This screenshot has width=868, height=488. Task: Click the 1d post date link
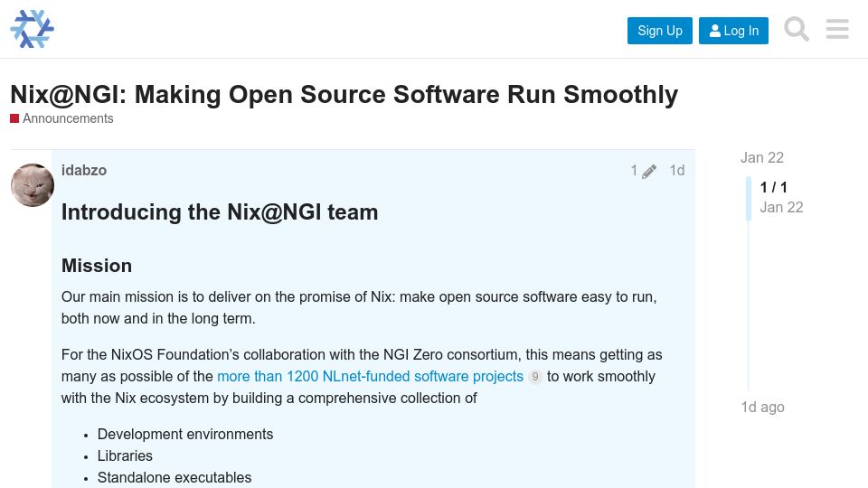[677, 171]
